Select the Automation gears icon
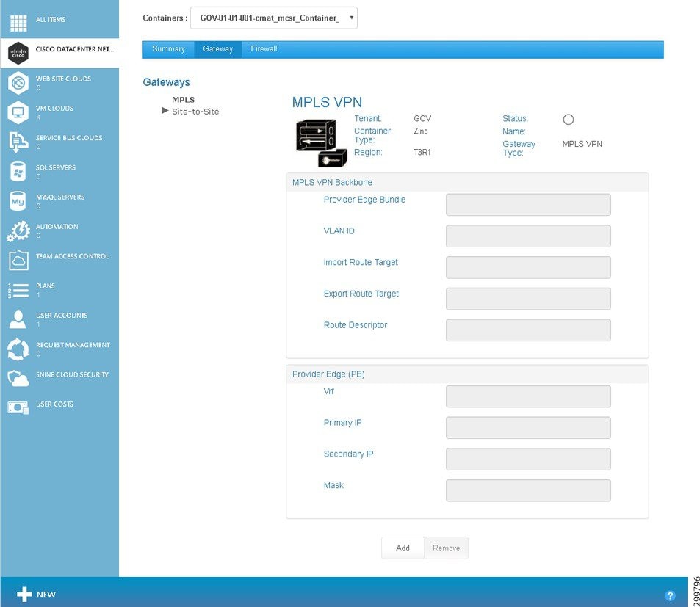This screenshot has height=607, width=700. [x=18, y=230]
